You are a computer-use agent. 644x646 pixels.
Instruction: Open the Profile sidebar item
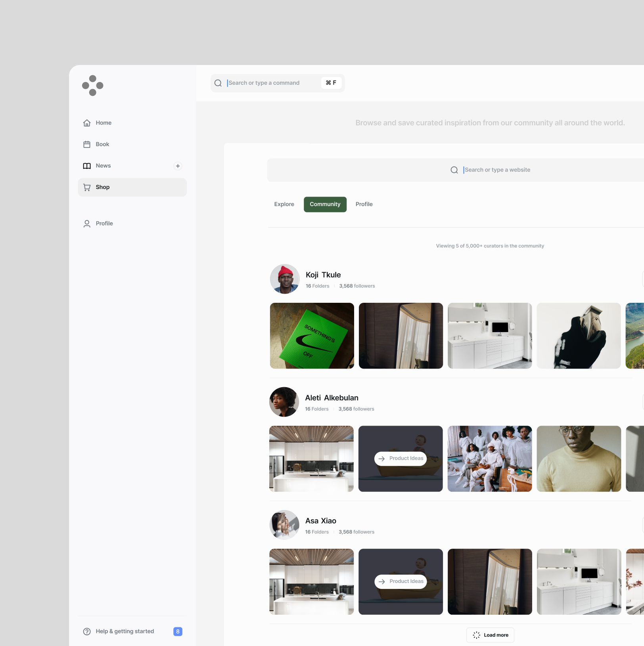point(132,224)
